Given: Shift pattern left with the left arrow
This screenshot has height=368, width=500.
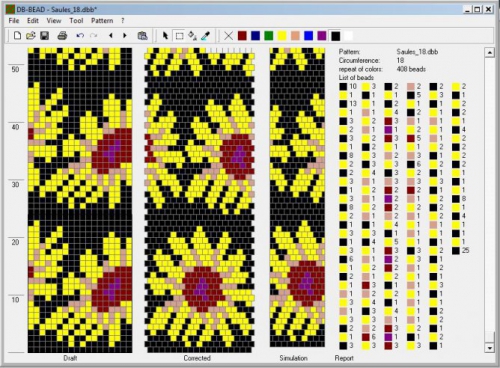Looking at the screenshot, I should point(111,36).
